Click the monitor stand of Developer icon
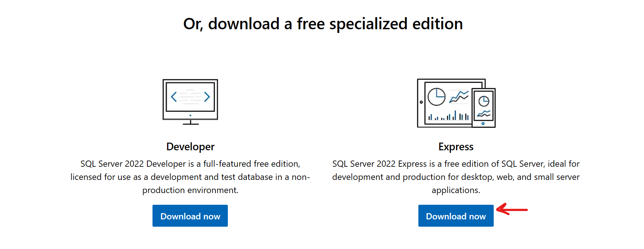 pyautogui.click(x=191, y=122)
